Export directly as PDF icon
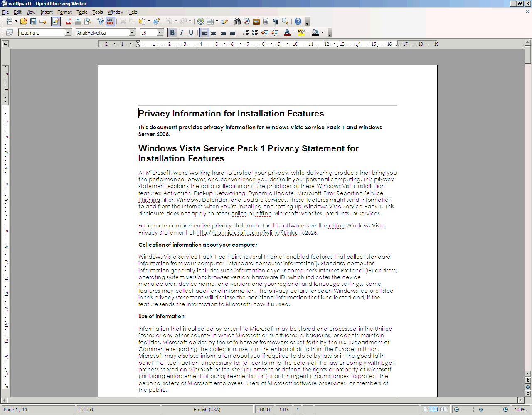This screenshot has height=415, width=532. (x=69, y=21)
